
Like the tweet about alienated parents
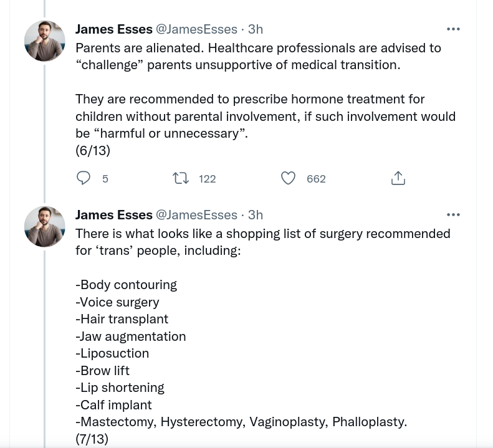(x=288, y=179)
